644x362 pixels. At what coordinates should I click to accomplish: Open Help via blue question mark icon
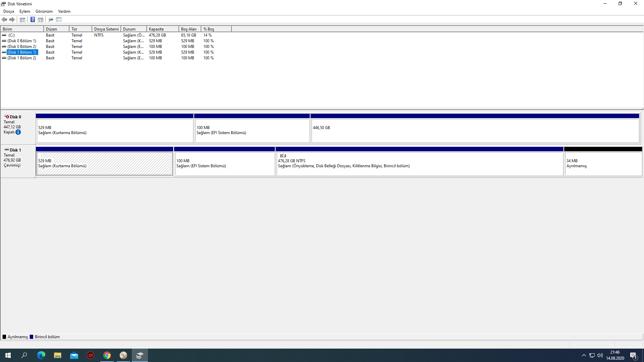pos(33,20)
